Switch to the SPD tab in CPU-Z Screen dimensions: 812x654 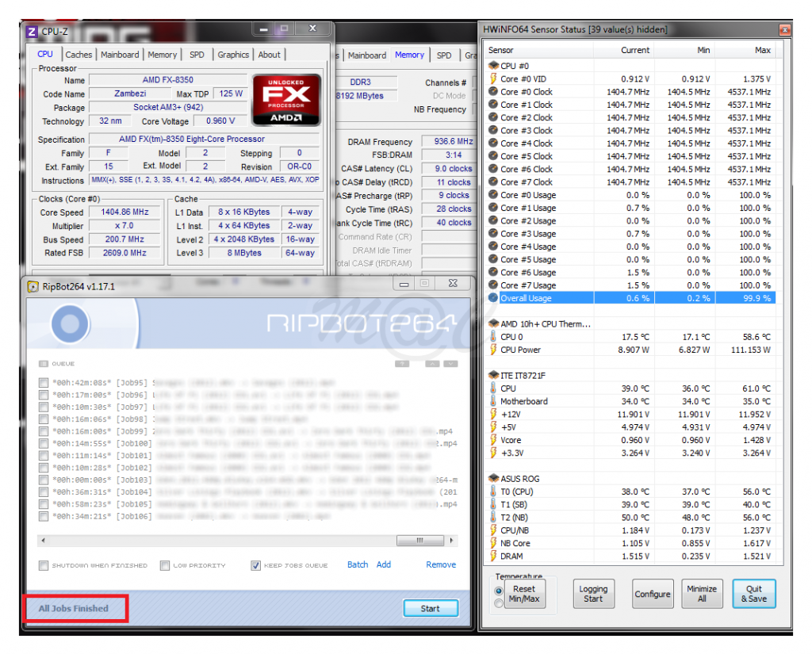[196, 55]
